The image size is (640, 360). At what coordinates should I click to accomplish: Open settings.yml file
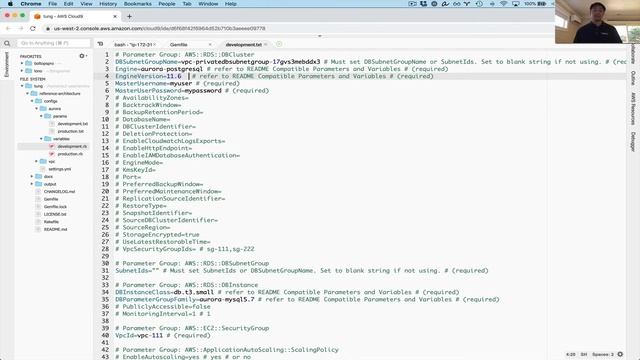60,169
